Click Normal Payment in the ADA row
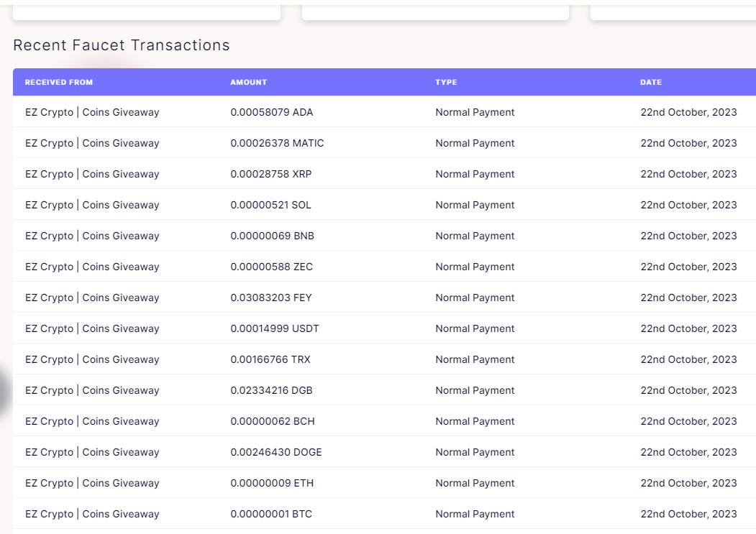 [x=475, y=112]
